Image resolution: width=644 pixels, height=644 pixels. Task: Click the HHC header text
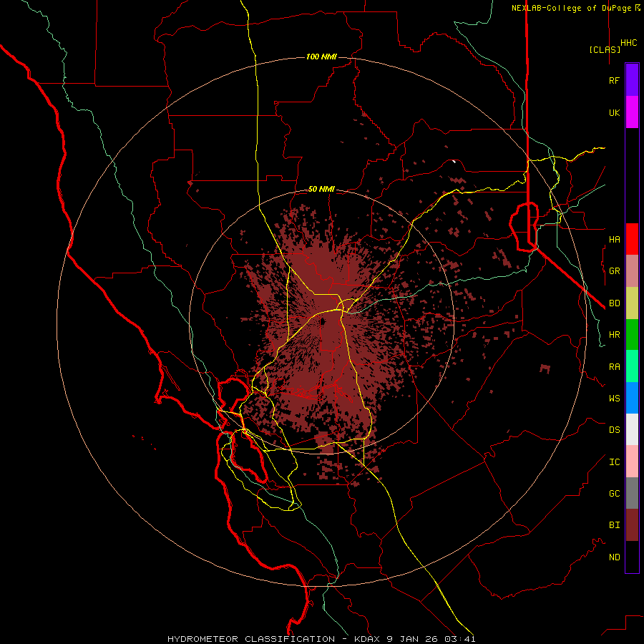click(x=628, y=43)
